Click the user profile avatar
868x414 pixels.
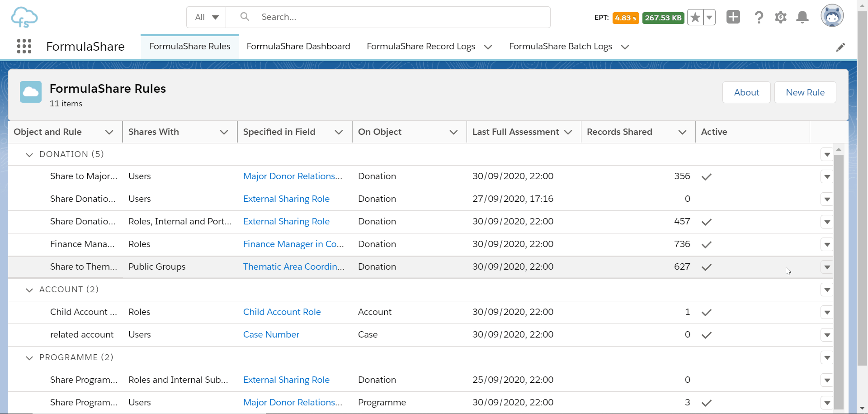point(832,16)
